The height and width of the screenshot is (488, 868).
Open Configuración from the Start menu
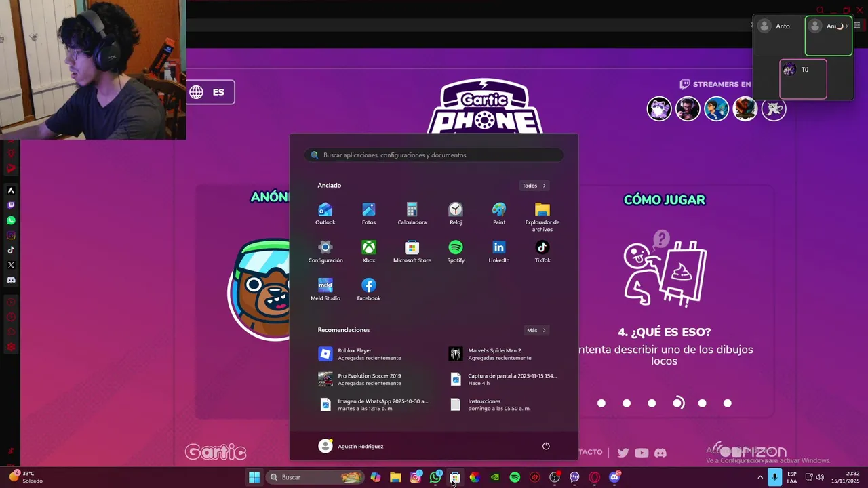325,251
